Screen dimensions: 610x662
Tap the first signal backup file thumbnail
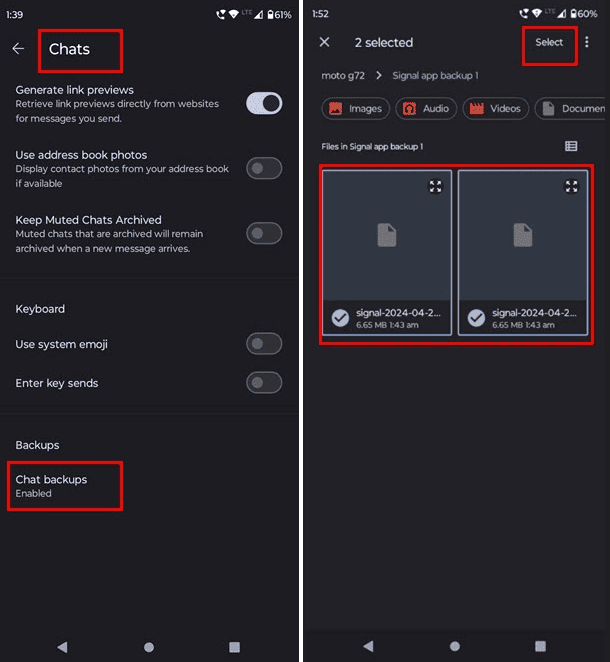pos(387,235)
